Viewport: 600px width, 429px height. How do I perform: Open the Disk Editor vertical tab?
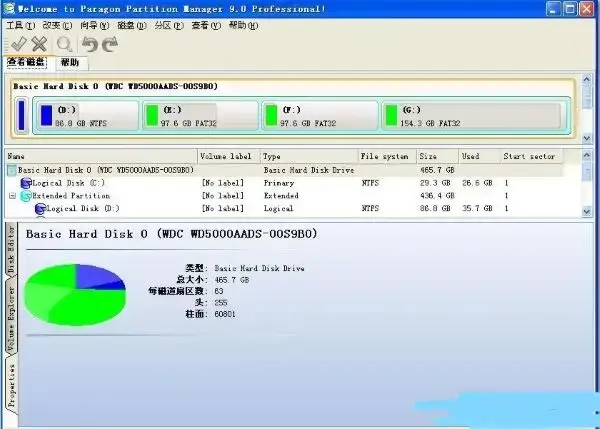pyautogui.click(x=11, y=249)
